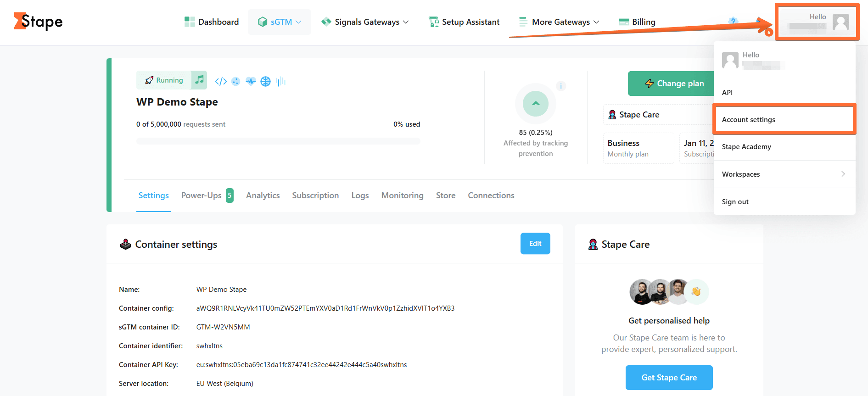Expand the Workspaces submenu
The width and height of the screenshot is (868, 396).
pyautogui.click(x=784, y=174)
